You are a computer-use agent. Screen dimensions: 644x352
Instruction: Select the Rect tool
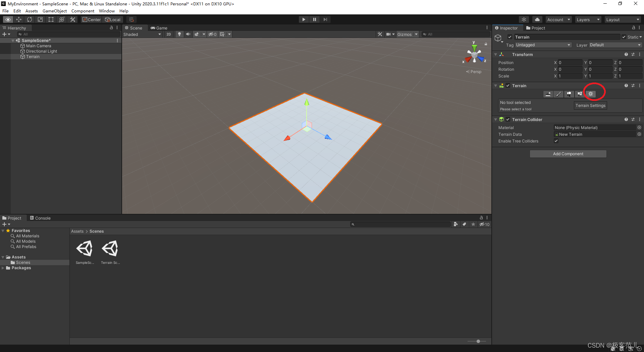coord(51,19)
